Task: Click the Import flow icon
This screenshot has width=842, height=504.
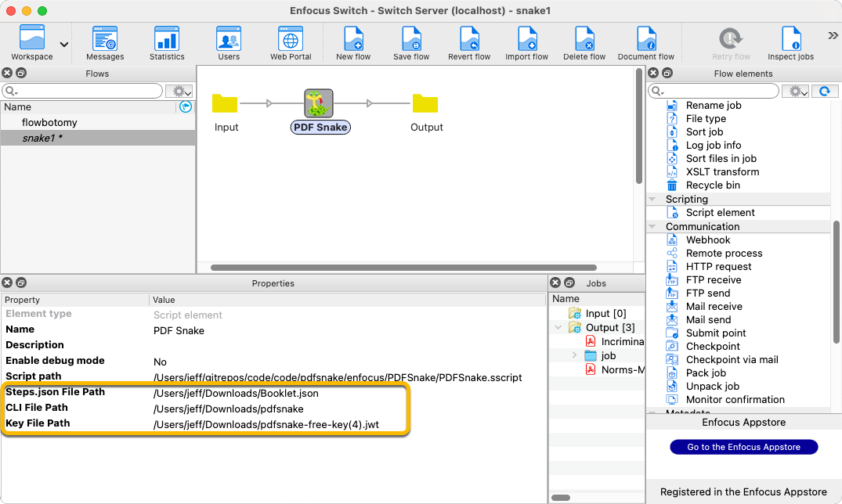Action: coord(527,38)
